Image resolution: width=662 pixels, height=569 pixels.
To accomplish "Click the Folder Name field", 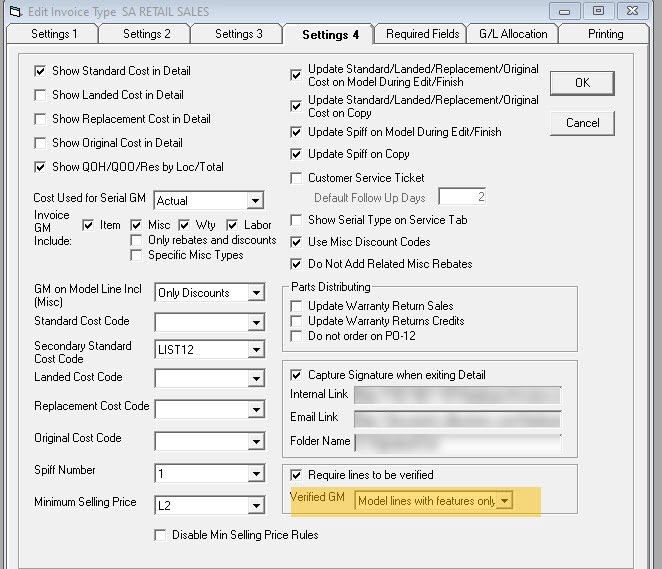I will coord(458,443).
